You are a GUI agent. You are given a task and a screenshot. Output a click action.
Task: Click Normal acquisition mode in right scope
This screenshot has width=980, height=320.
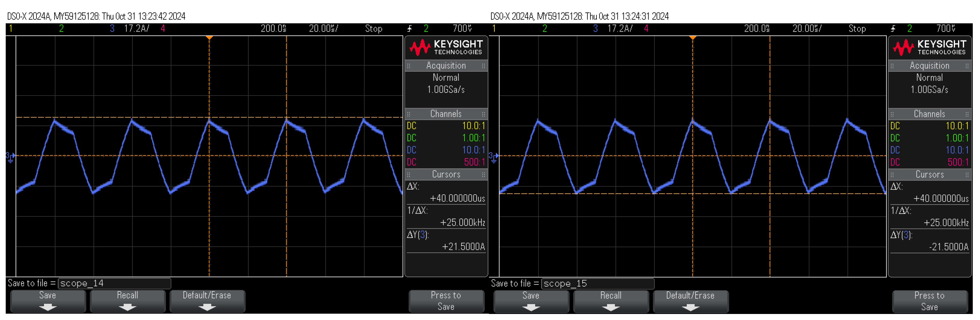[x=929, y=78]
